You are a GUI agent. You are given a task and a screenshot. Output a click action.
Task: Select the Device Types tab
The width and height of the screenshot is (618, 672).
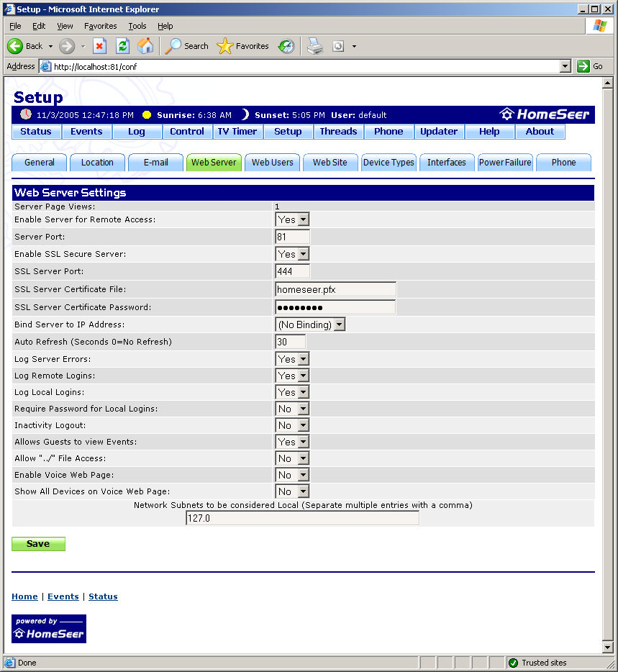pos(388,163)
